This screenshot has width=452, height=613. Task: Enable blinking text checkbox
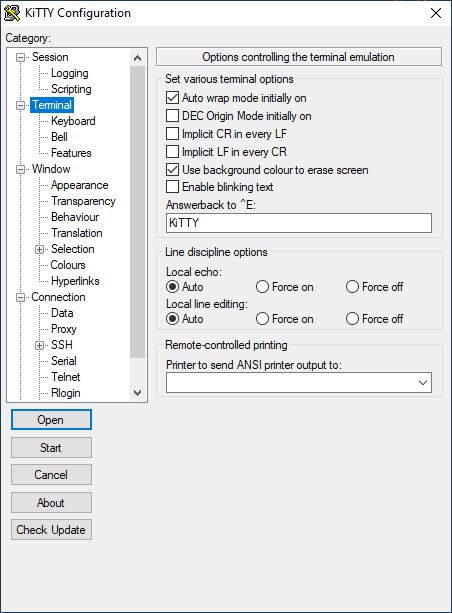tap(172, 187)
